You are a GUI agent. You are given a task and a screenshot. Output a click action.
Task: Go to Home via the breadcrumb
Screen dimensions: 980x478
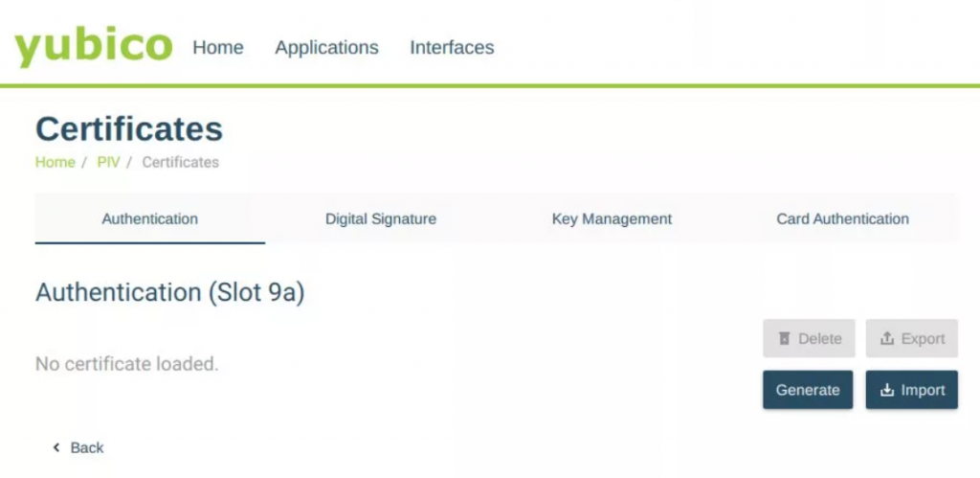(x=55, y=162)
